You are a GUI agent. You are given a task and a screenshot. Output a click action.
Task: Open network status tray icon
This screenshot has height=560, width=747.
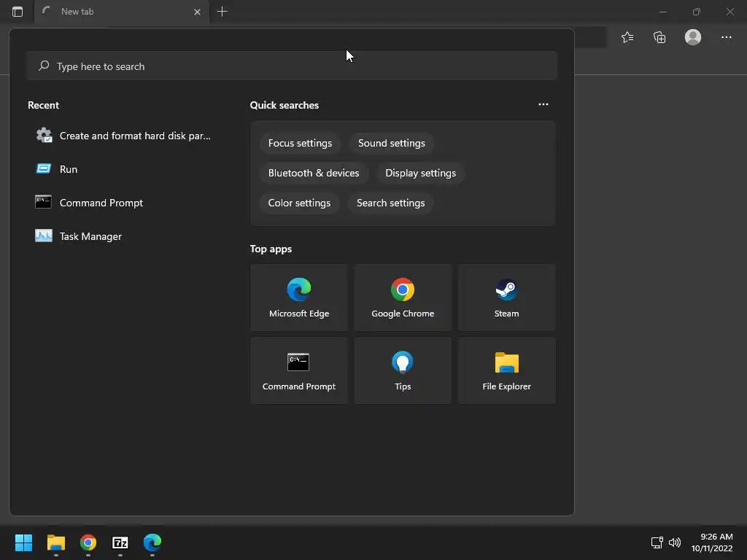[x=657, y=542]
